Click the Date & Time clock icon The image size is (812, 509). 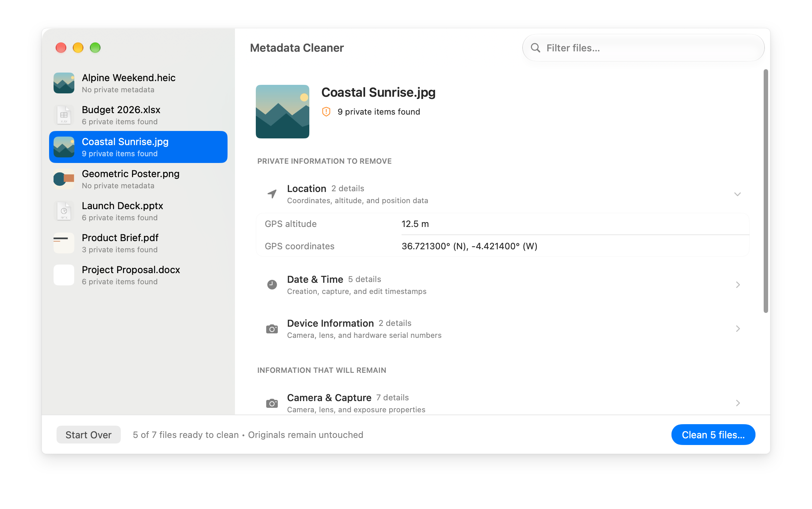(x=272, y=285)
